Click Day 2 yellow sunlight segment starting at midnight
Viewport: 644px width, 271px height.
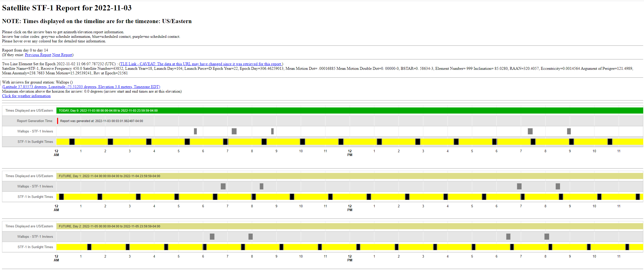coord(72,247)
